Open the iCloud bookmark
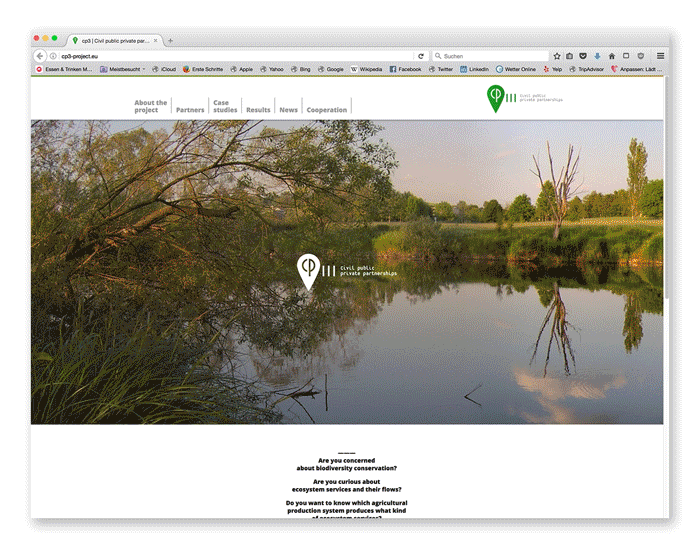The height and width of the screenshot is (548, 700). tap(164, 69)
